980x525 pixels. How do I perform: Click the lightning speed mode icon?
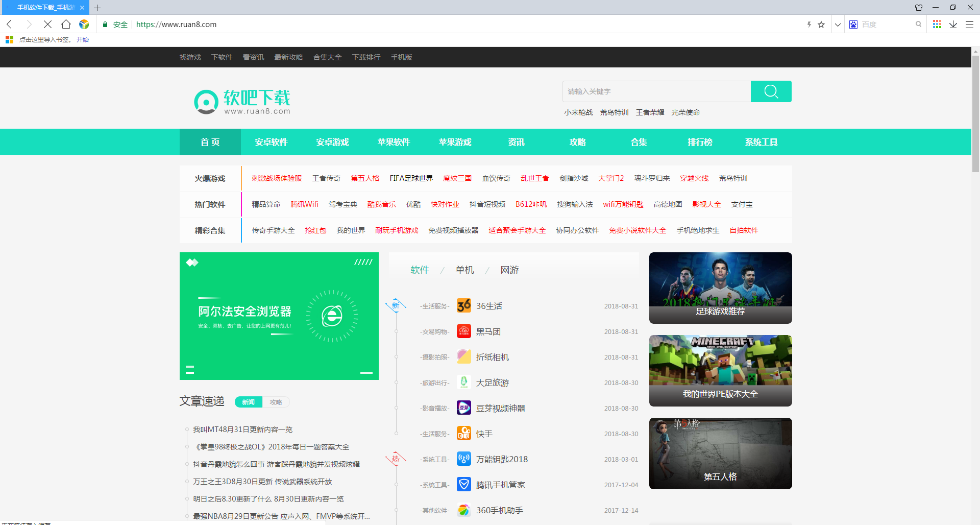pos(809,25)
